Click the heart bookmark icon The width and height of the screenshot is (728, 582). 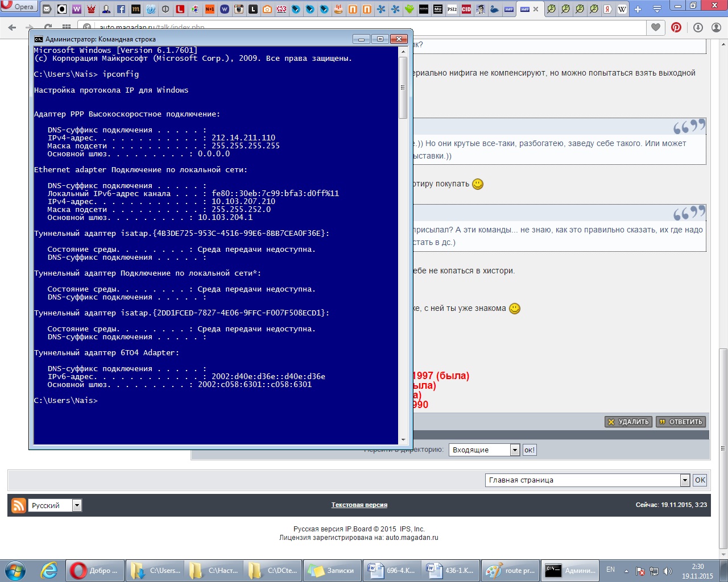[x=656, y=27]
